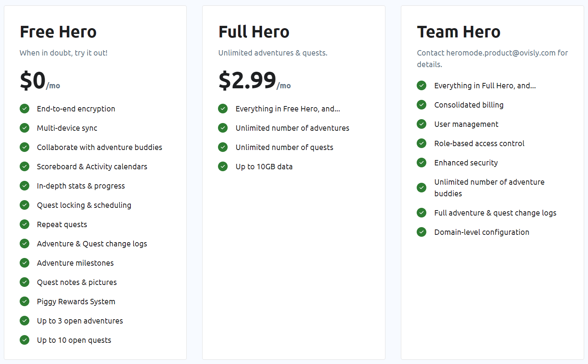Click checkmark beside Unlimited number of adventures

[223, 128]
